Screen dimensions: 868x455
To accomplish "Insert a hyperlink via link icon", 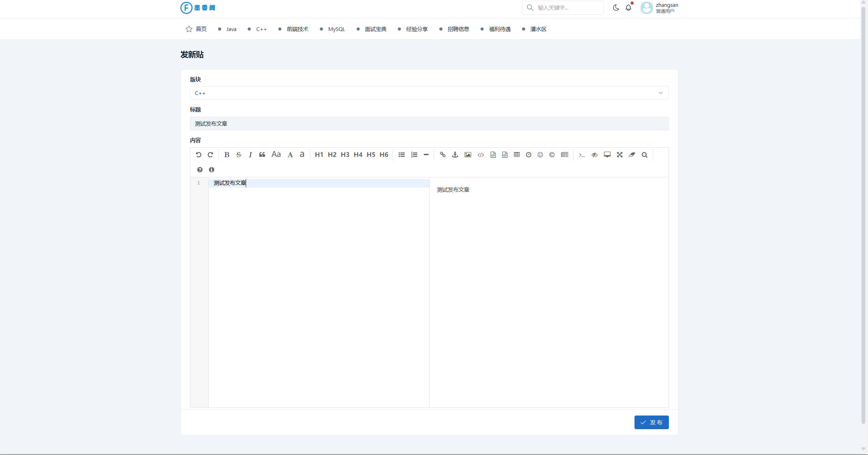I will pyautogui.click(x=443, y=155).
